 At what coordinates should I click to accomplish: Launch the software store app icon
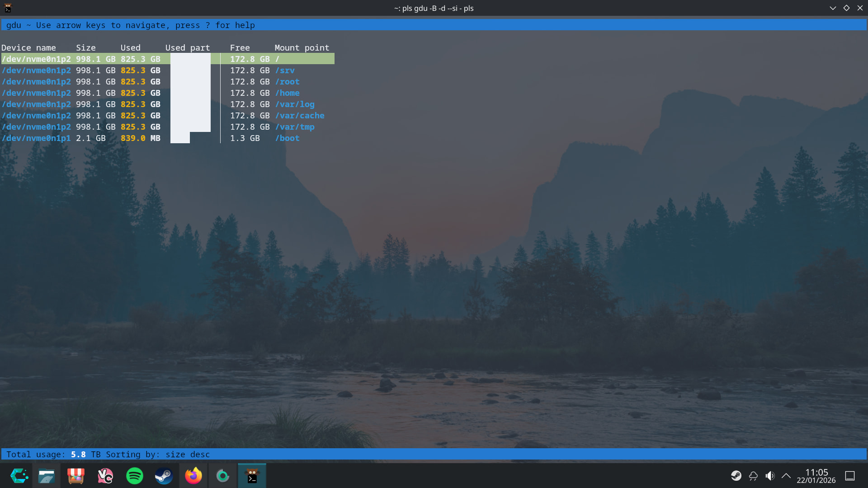click(76, 476)
